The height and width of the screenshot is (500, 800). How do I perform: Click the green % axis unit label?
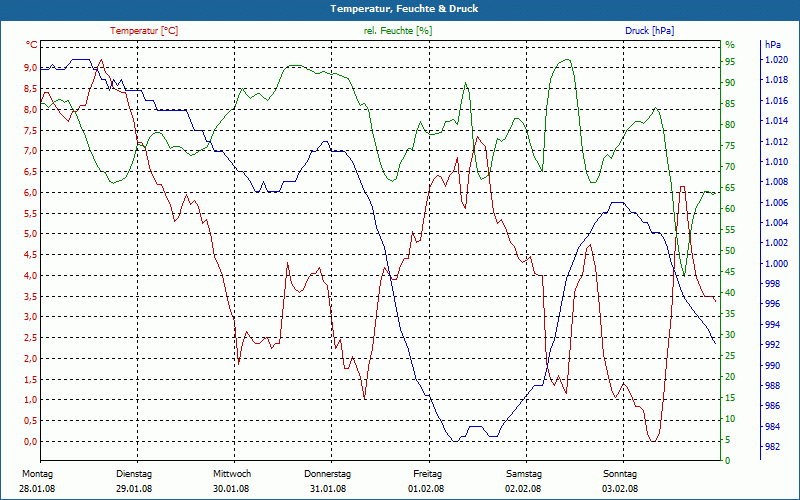[730, 45]
